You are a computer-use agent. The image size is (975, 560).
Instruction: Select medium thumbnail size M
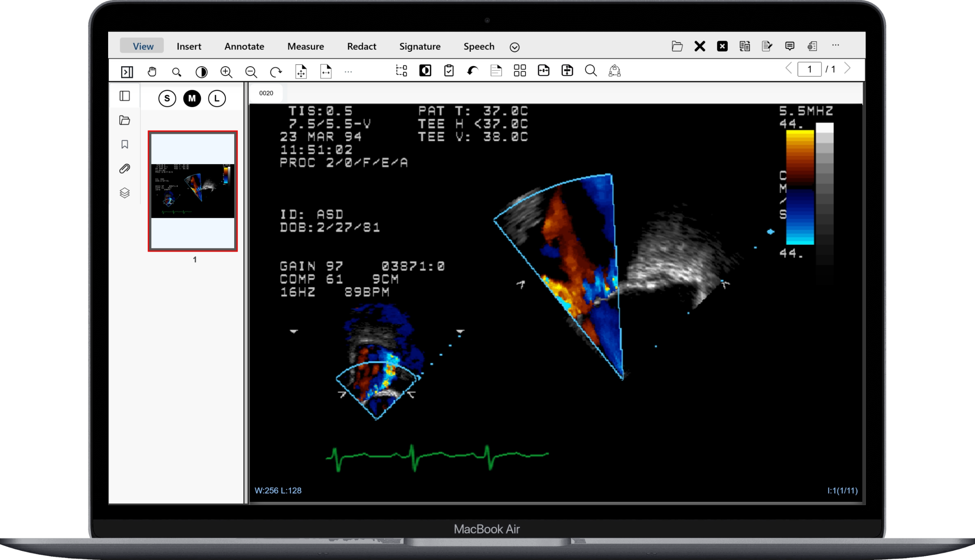point(192,99)
